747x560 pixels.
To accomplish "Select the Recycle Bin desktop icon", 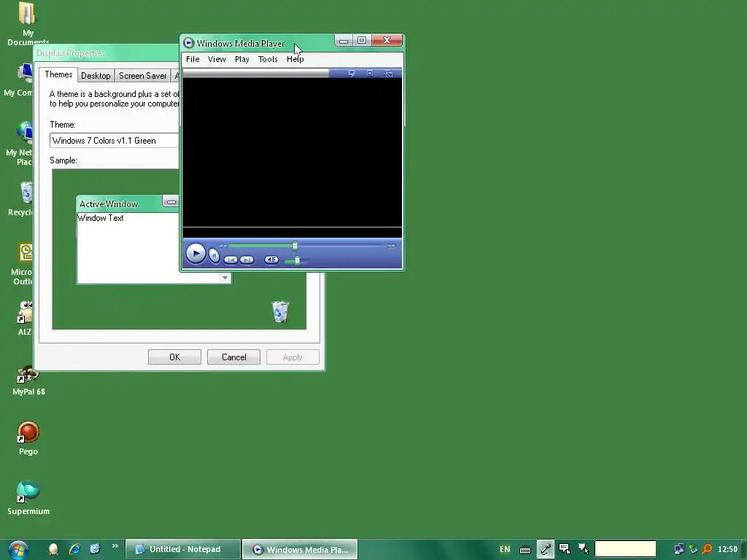I will click(x=21, y=200).
